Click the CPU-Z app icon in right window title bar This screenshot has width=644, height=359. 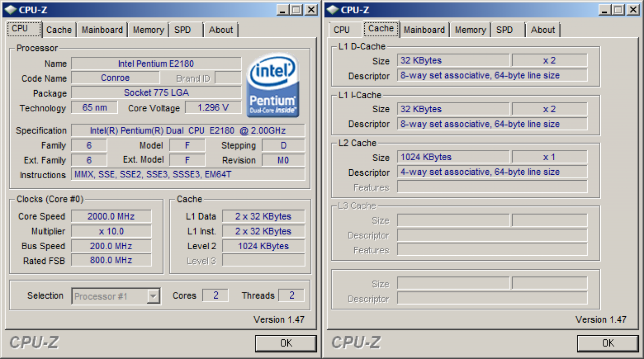(x=332, y=10)
